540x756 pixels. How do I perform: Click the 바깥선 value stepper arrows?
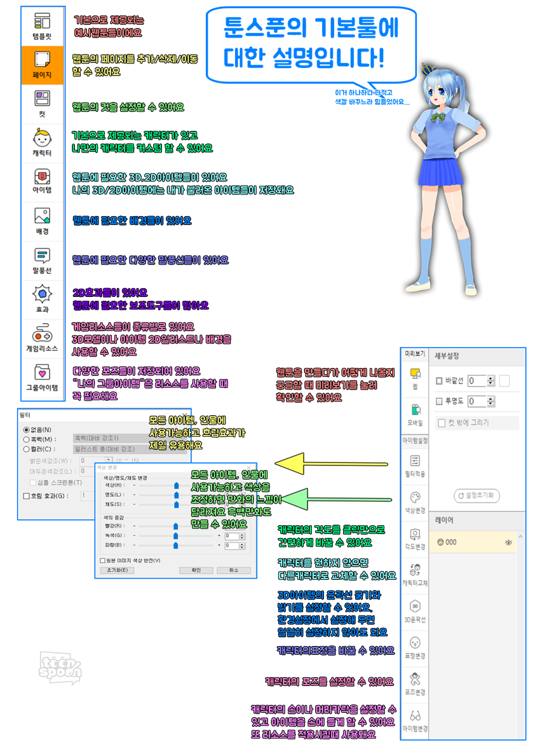click(491, 381)
